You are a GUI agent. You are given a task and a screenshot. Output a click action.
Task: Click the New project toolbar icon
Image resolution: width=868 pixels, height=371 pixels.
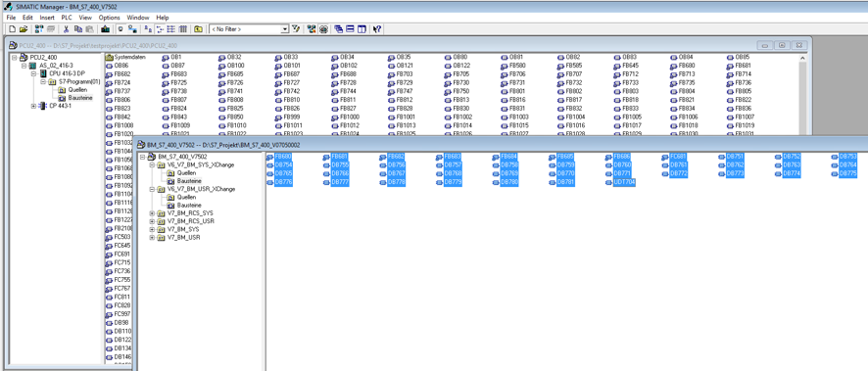tap(12, 28)
